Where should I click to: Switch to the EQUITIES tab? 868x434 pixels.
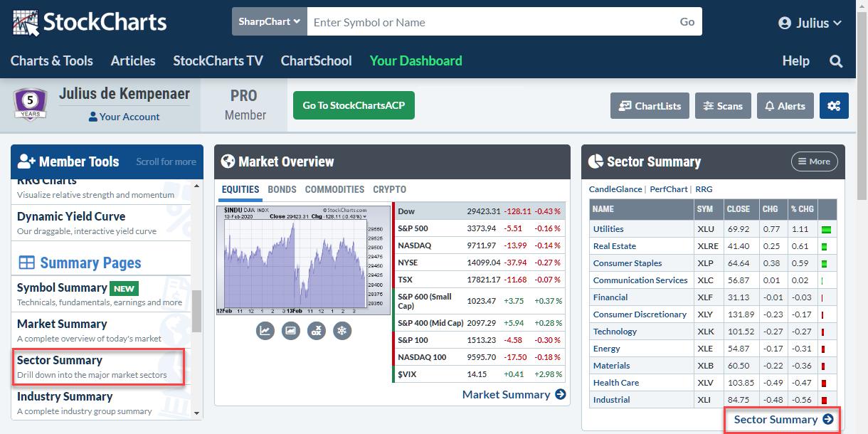pos(240,189)
